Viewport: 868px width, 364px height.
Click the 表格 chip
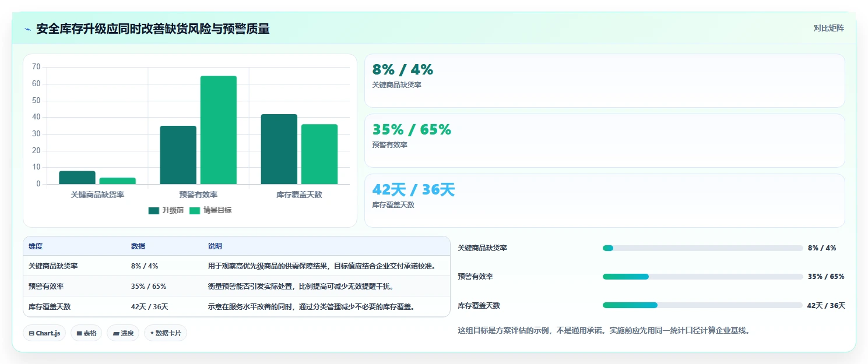86,333
